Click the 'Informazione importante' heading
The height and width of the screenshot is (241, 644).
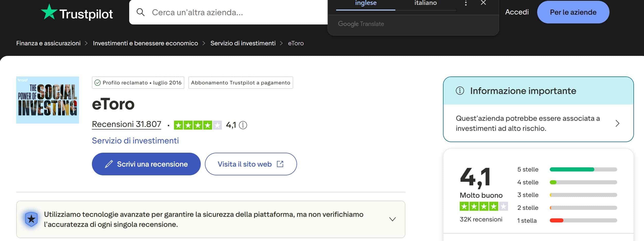pyautogui.click(x=523, y=91)
